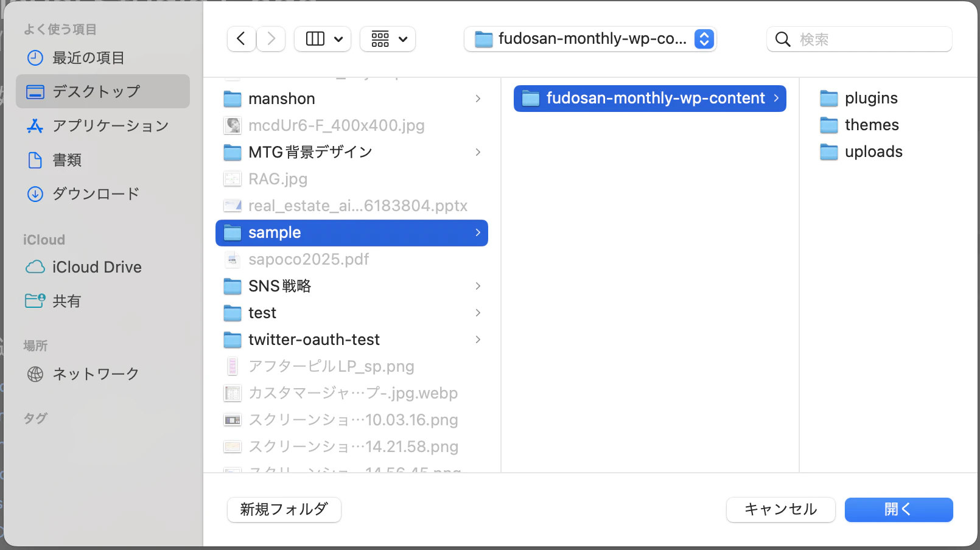Expand the twitter-oauth-test folder chevron
Viewport: 980px width, 550px height.
pos(478,339)
